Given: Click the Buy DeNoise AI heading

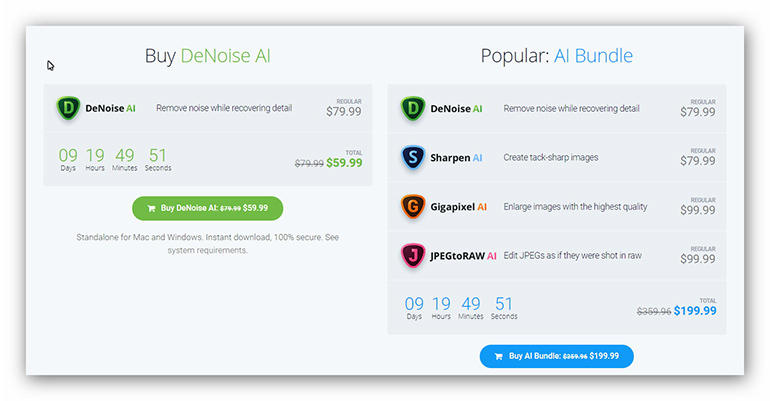Looking at the screenshot, I should pyautogui.click(x=207, y=56).
